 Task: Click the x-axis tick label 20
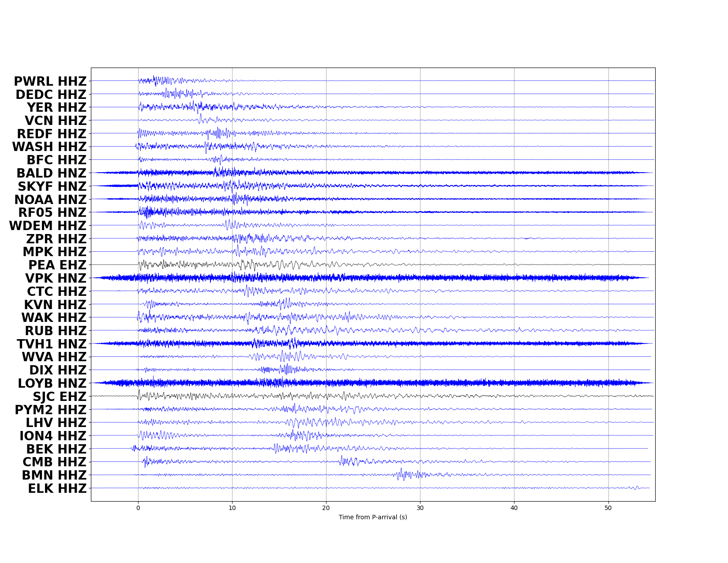(326, 508)
